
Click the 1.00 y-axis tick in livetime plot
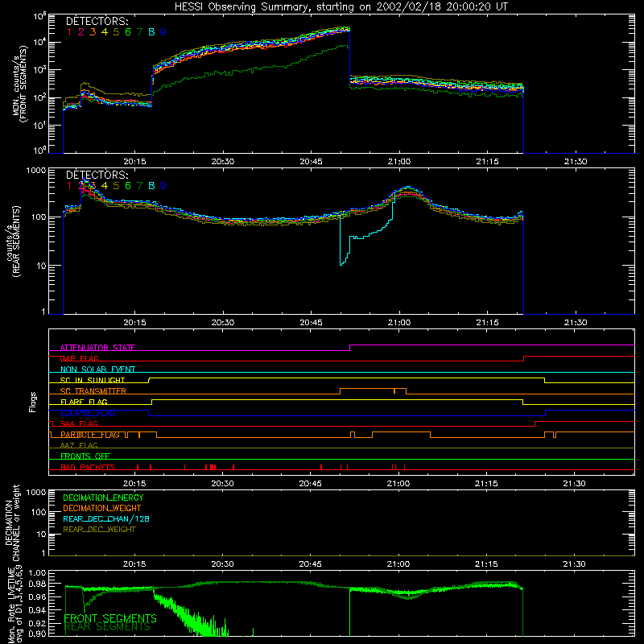(x=37, y=572)
